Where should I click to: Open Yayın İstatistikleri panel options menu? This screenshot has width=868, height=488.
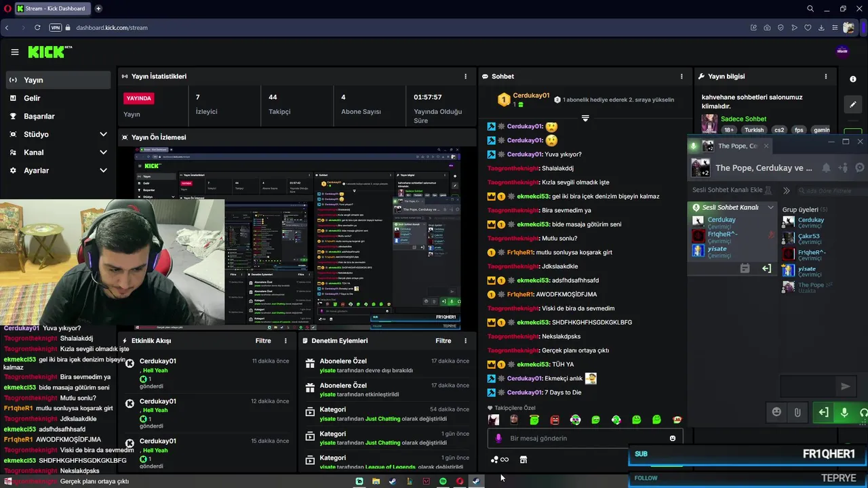(465, 77)
